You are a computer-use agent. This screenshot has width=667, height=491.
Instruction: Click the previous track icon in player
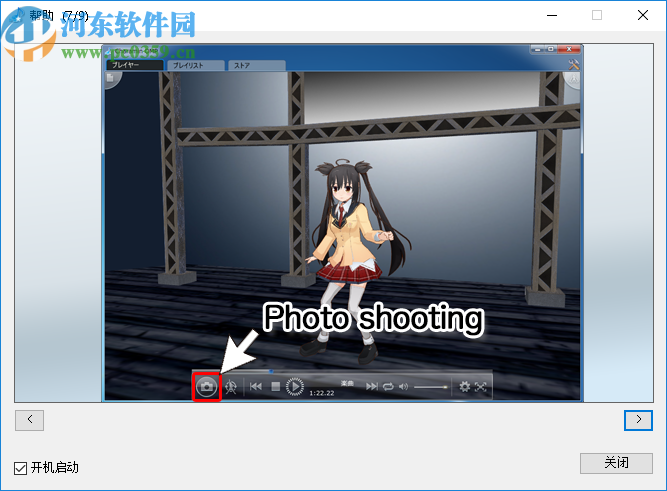pyautogui.click(x=256, y=386)
